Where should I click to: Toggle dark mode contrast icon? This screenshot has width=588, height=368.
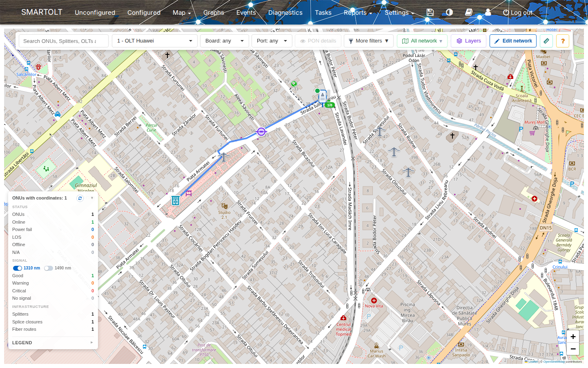pos(449,12)
